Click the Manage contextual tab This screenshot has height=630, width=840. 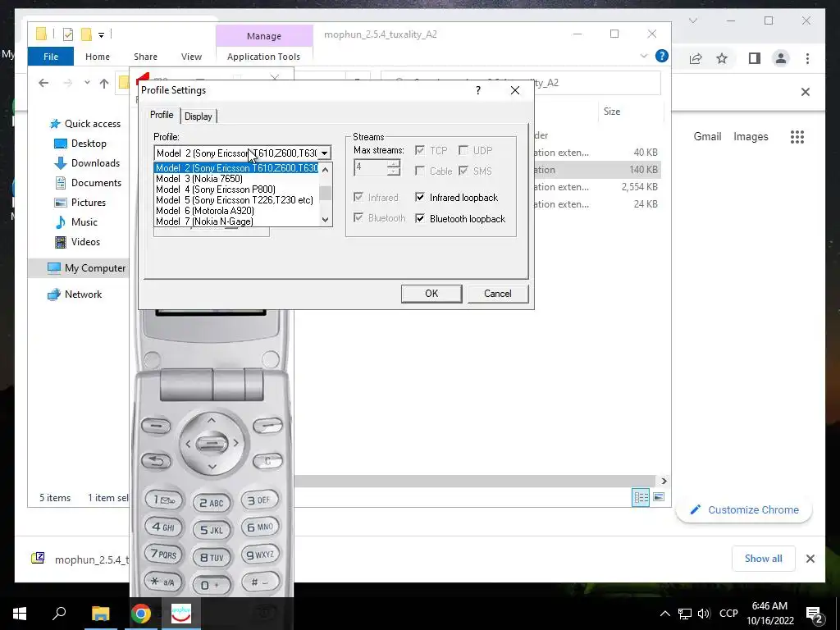coord(264,36)
